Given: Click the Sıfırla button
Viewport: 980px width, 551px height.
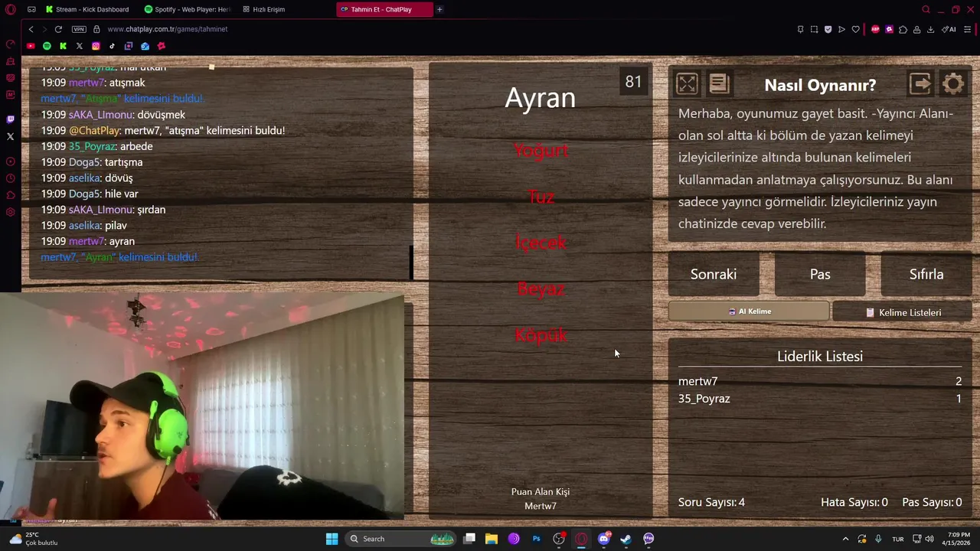Looking at the screenshot, I should (x=926, y=274).
